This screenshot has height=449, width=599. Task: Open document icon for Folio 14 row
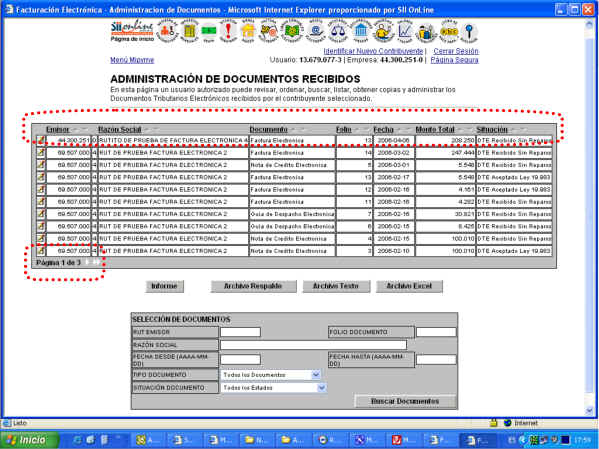[x=40, y=153]
